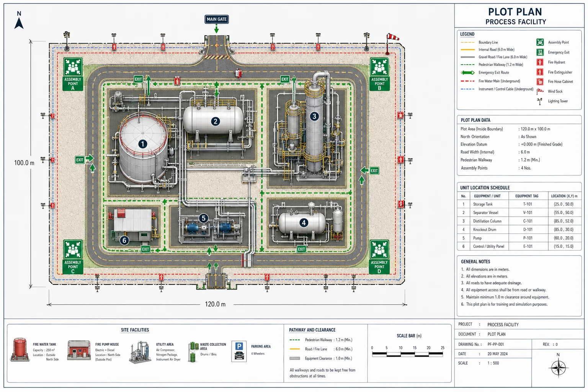Click the green Emergency Exit Route arrow in the legend
This screenshot has height=392, width=588.
pyautogui.click(x=468, y=72)
